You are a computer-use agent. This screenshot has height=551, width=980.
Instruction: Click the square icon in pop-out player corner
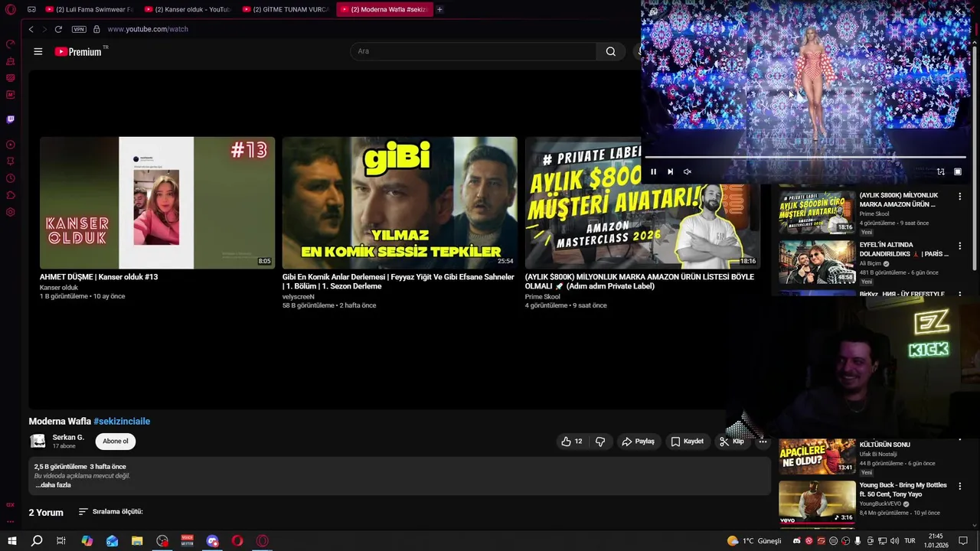pyautogui.click(x=958, y=171)
